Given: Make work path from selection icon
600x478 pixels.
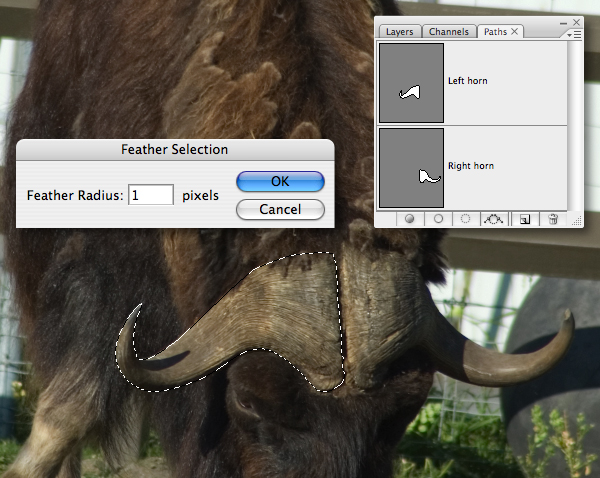Looking at the screenshot, I should [x=494, y=219].
